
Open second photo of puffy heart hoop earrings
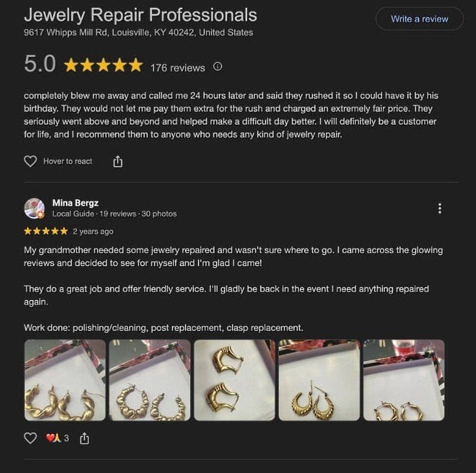coord(149,380)
